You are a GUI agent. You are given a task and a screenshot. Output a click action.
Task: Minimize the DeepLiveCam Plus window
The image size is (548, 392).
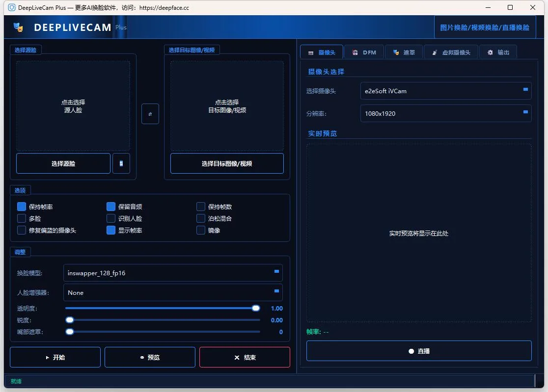(x=488, y=7)
